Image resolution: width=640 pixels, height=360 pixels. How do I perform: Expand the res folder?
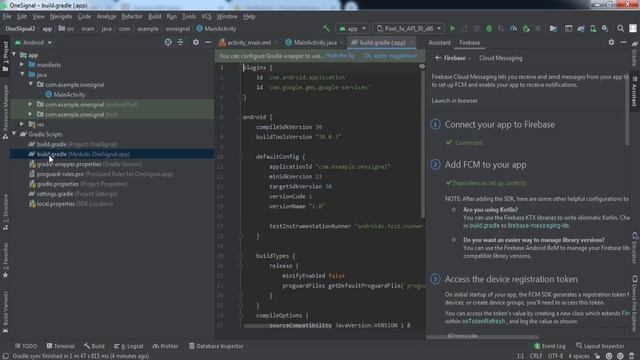pos(22,124)
